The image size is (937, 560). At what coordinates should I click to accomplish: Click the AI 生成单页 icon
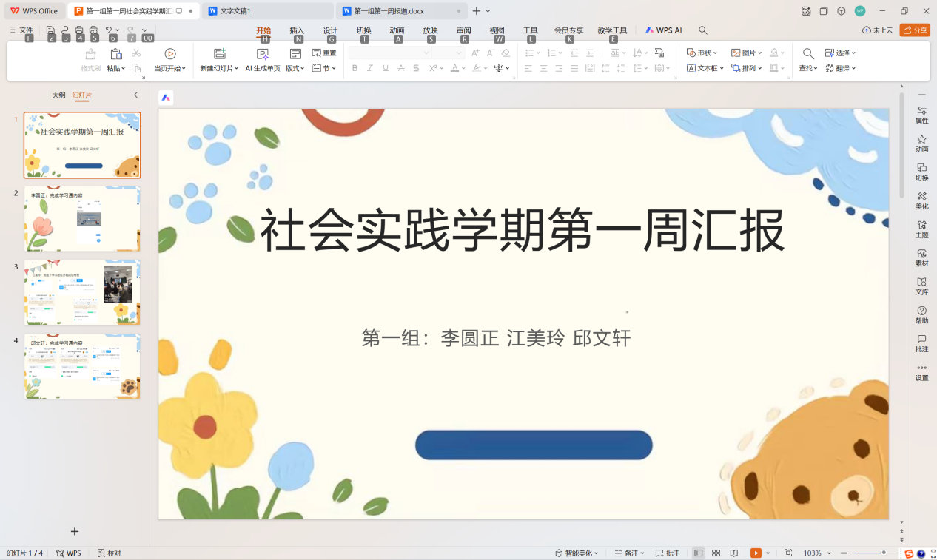point(262,54)
